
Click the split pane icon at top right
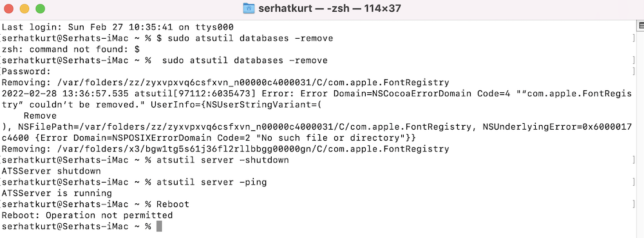(x=640, y=26)
